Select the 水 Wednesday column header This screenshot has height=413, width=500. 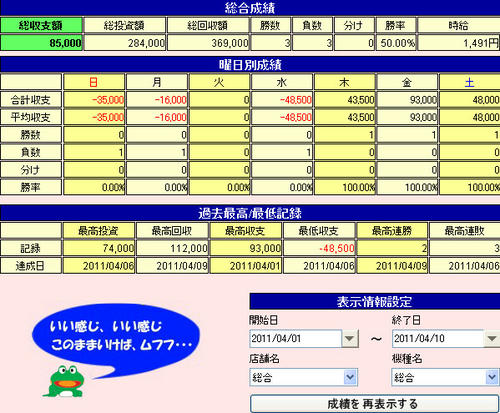pyautogui.click(x=282, y=82)
